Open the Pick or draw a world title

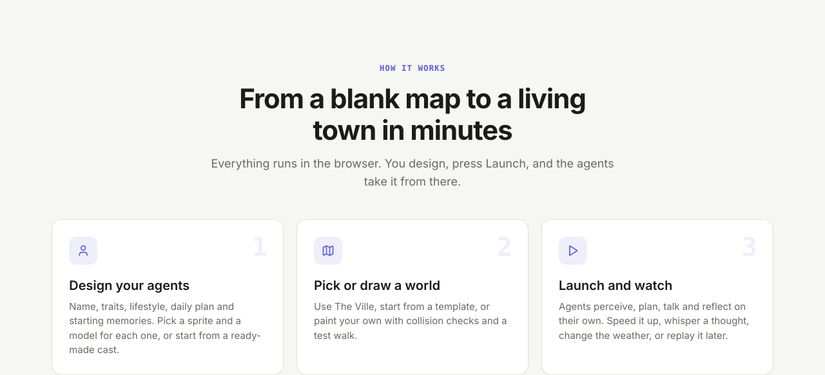coord(377,286)
